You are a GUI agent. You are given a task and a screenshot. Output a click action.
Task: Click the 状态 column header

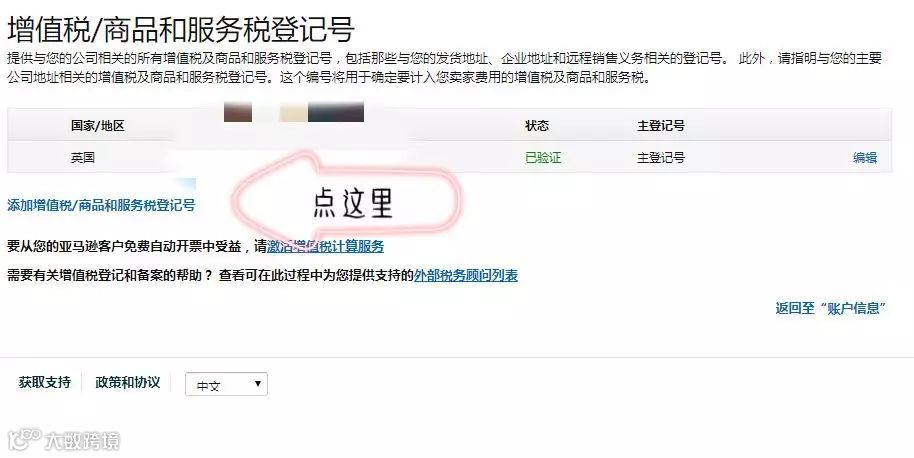click(537, 125)
